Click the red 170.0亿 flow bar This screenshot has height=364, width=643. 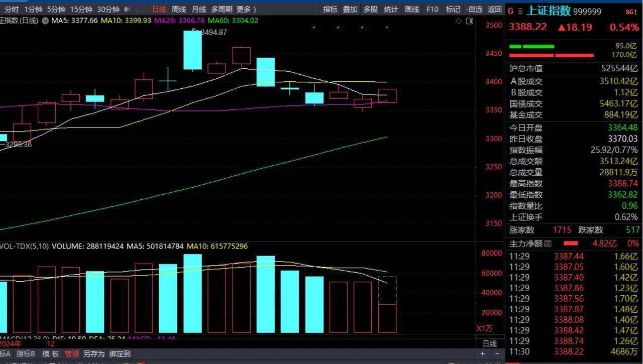(x=551, y=55)
